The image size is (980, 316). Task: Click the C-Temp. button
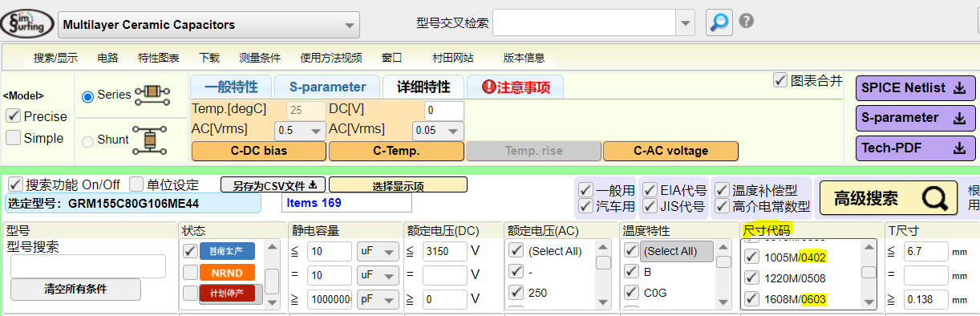click(396, 150)
